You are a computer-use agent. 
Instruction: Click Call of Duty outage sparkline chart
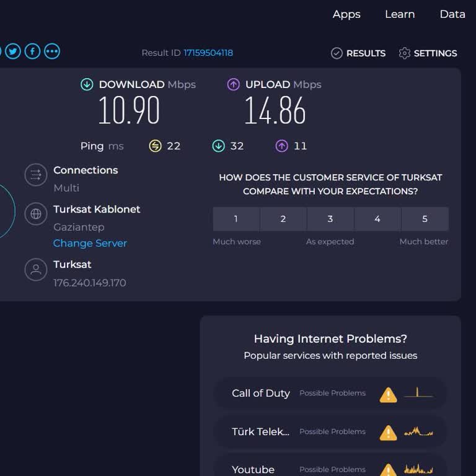pyautogui.click(x=418, y=392)
